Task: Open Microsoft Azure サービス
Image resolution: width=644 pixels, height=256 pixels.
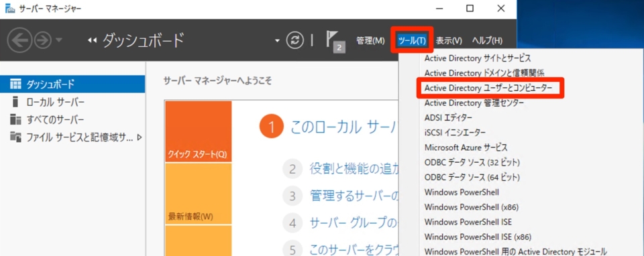Action: [x=466, y=147]
